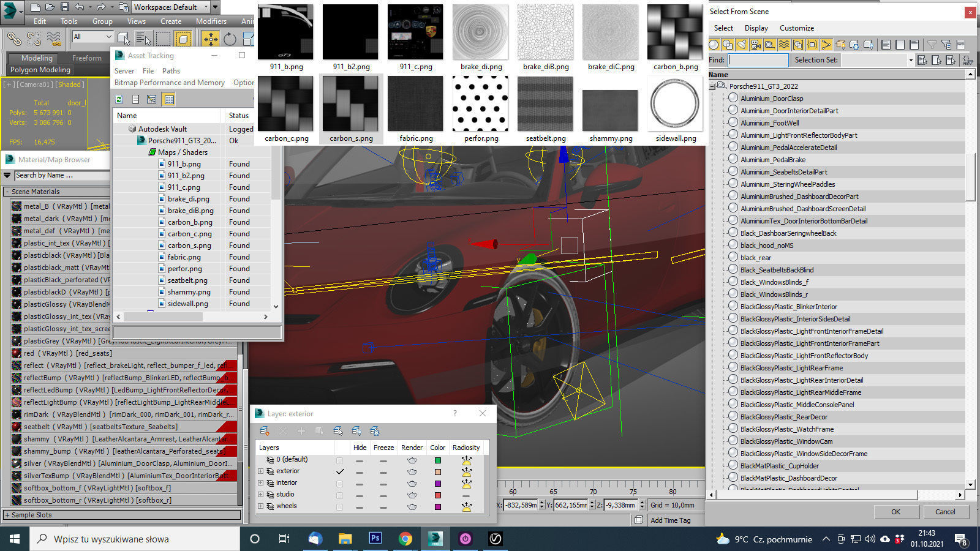Screen dimensions: 980x551
Task: Open the All selection filter dropdown
Action: [92, 37]
